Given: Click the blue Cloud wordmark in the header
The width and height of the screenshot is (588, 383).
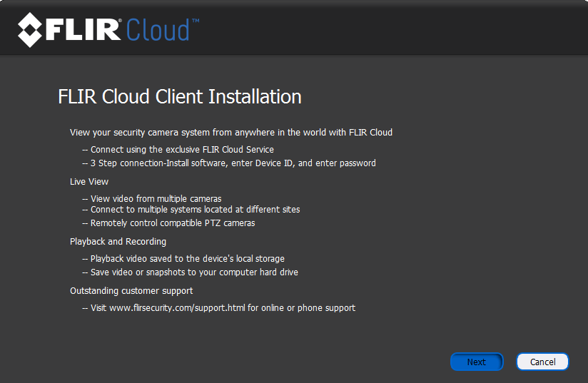Looking at the screenshot, I should 157,30.
